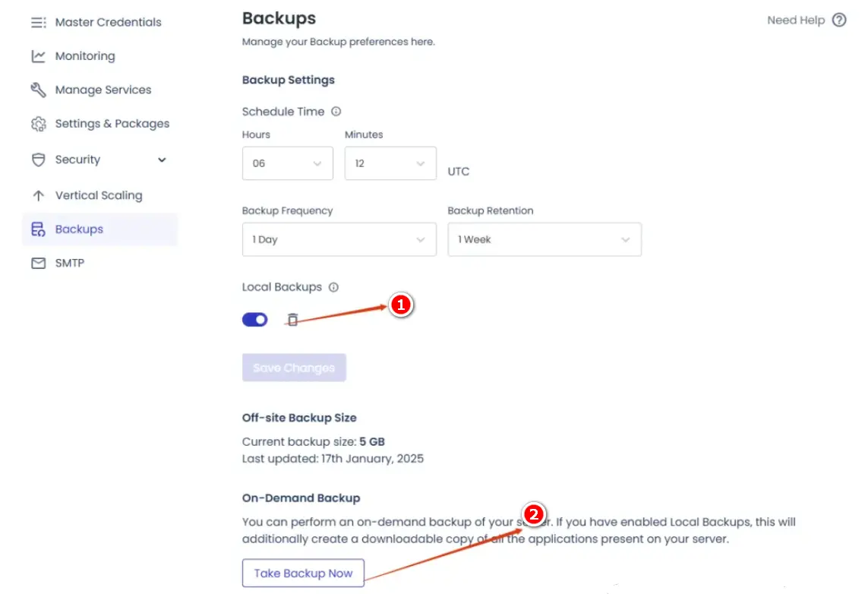This screenshot has height=594, width=868.
Task: Open the Backup Frequency dropdown
Action: coord(339,239)
